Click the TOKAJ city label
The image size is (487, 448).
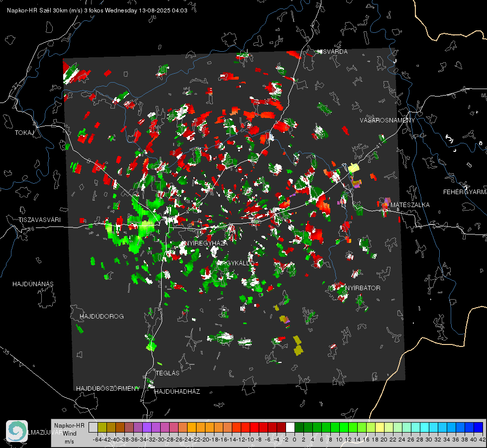point(24,133)
